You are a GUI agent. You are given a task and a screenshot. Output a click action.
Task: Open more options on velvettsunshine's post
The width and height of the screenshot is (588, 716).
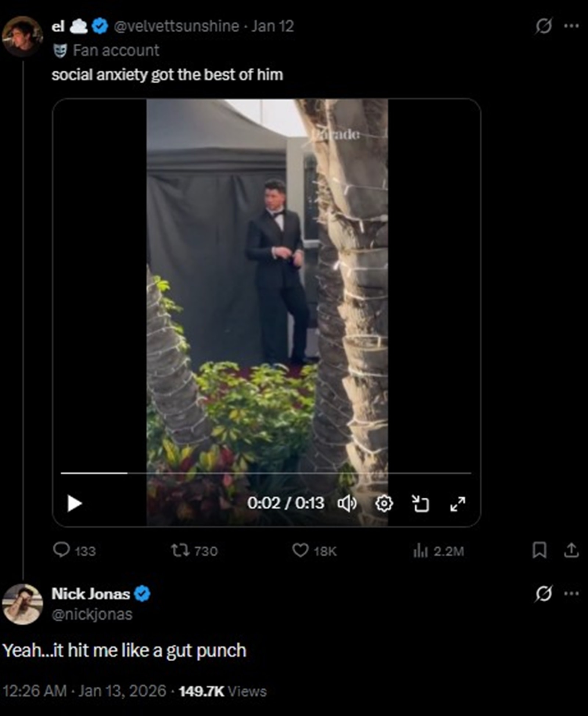coord(571,26)
